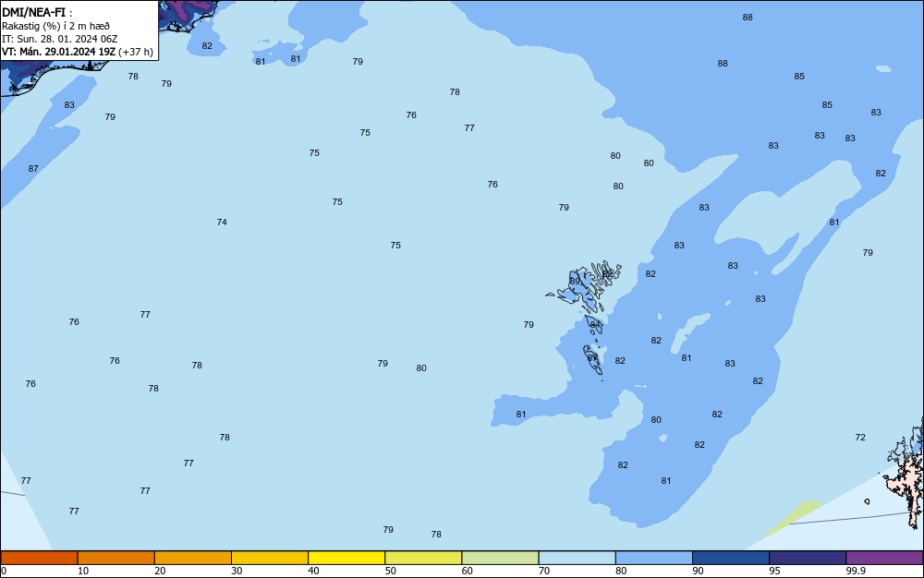Click the 'IT: Sun. 28. 01. 2024 06Z' line
The image size is (924, 578).
click(x=59, y=39)
